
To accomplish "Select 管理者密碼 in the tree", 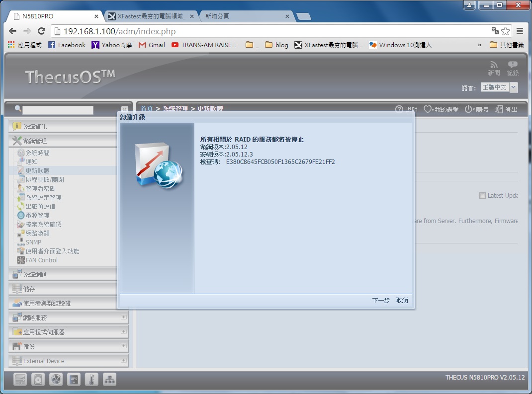I will (x=40, y=188).
